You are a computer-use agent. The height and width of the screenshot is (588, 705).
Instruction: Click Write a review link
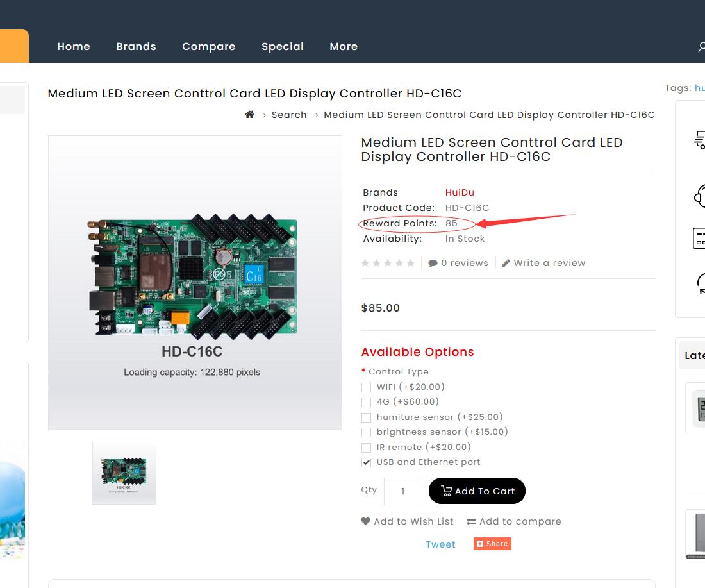click(x=549, y=263)
